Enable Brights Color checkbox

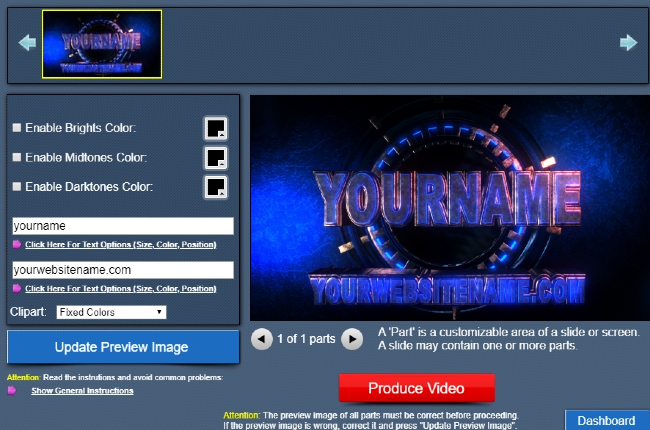coord(16,128)
